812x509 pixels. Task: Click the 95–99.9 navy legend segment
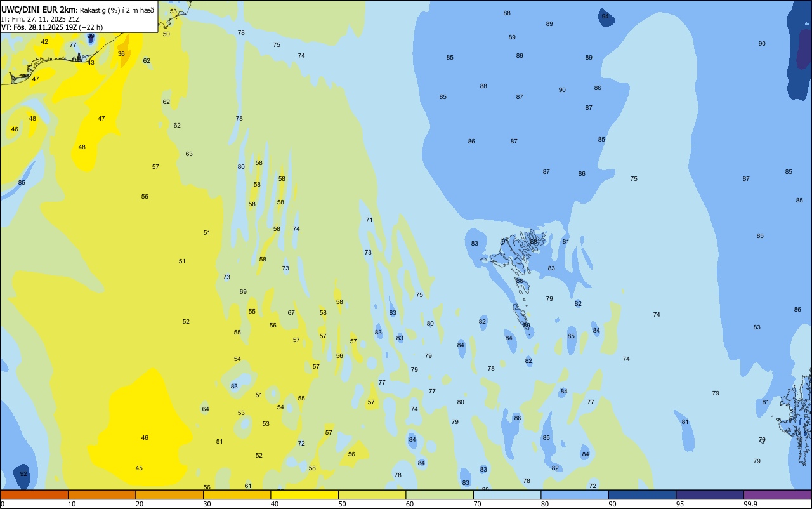(x=710, y=494)
